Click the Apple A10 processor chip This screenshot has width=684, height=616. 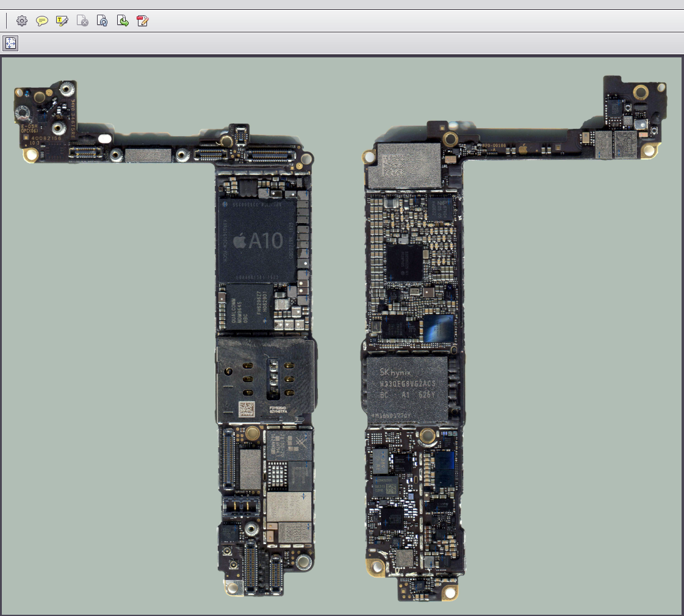[x=256, y=240]
